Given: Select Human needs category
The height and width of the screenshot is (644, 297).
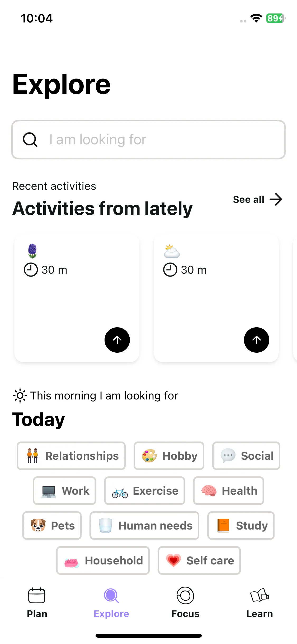Looking at the screenshot, I should click(x=144, y=526).
